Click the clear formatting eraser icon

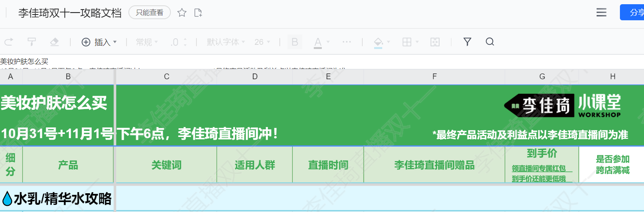tap(55, 42)
